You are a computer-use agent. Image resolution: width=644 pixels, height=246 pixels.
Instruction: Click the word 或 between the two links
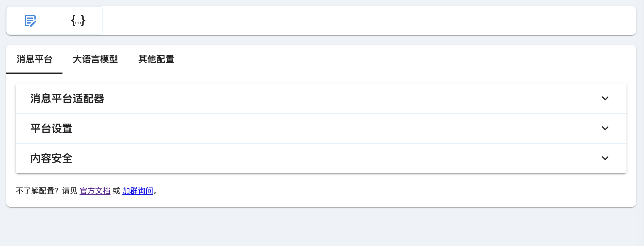click(116, 191)
